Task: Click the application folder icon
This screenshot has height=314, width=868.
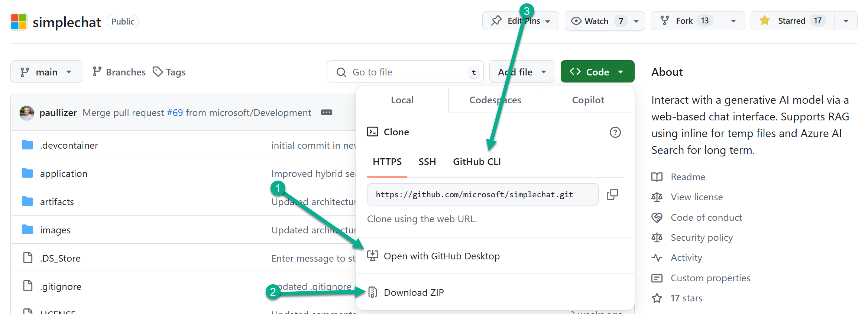Action: [x=27, y=173]
